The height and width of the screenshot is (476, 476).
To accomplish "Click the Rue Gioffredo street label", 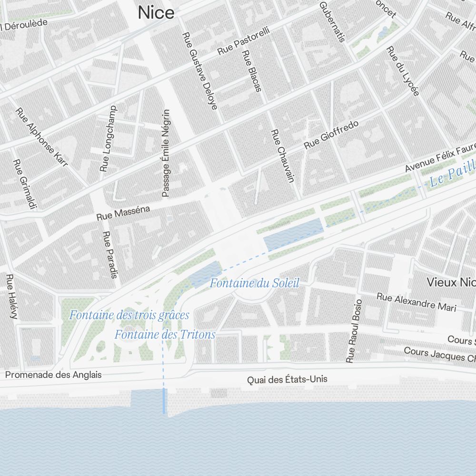I will click(331, 135).
